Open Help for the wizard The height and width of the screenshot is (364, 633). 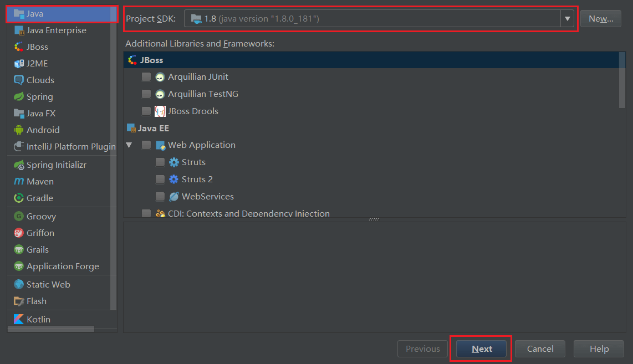coord(599,348)
